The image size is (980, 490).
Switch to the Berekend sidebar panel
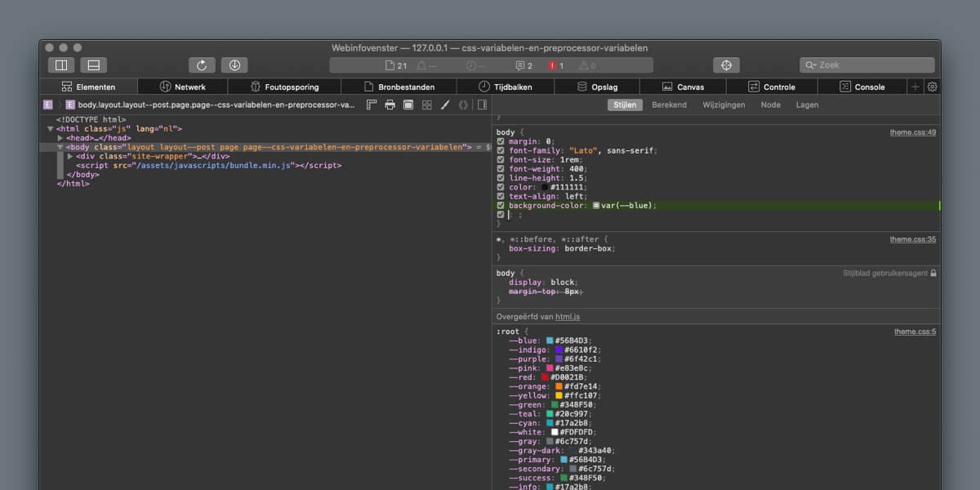click(669, 105)
